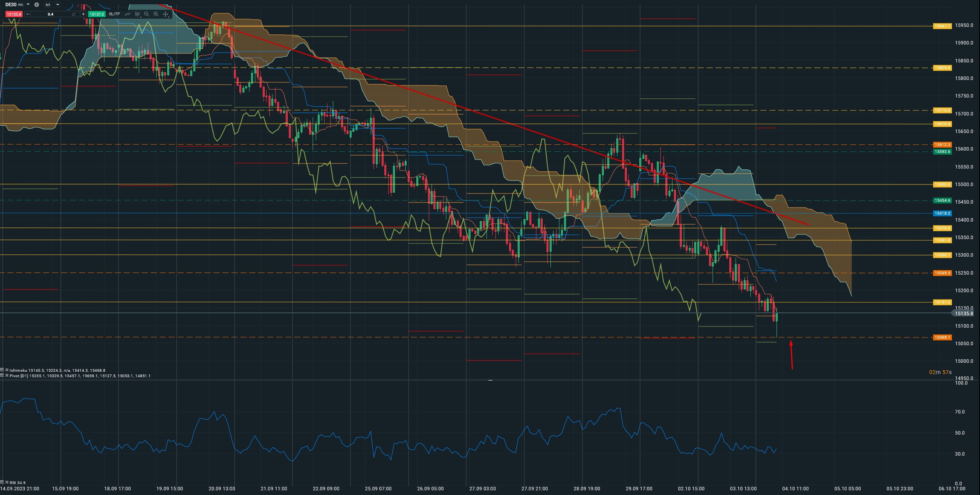Click the 15947.7 yellow price level label

(942, 26)
